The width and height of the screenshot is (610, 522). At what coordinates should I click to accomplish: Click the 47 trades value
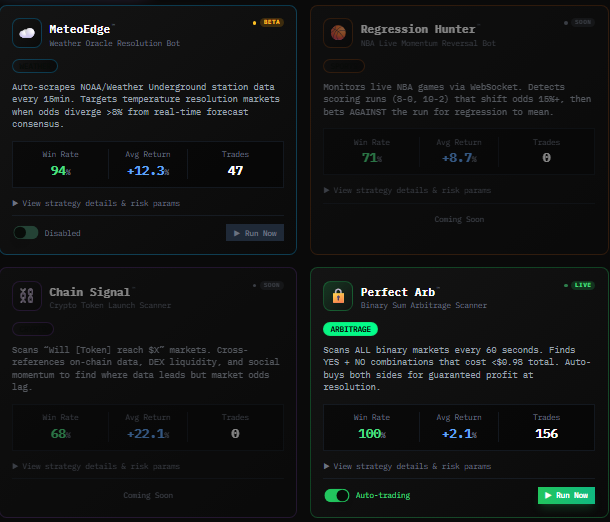pyautogui.click(x=235, y=171)
